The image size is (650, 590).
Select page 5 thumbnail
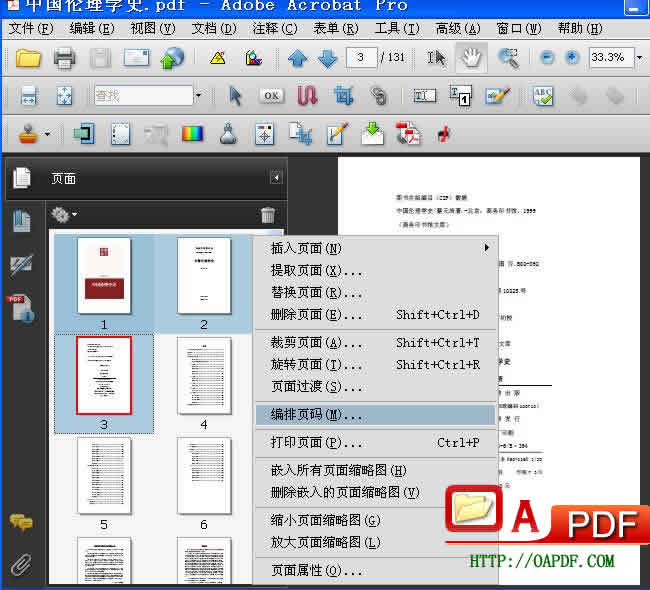[104, 475]
